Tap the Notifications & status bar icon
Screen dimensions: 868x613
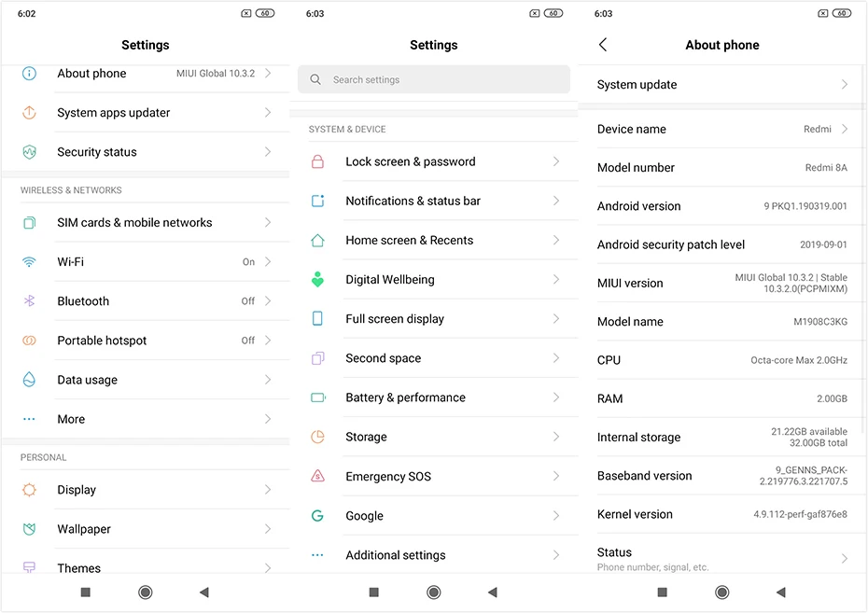point(317,201)
